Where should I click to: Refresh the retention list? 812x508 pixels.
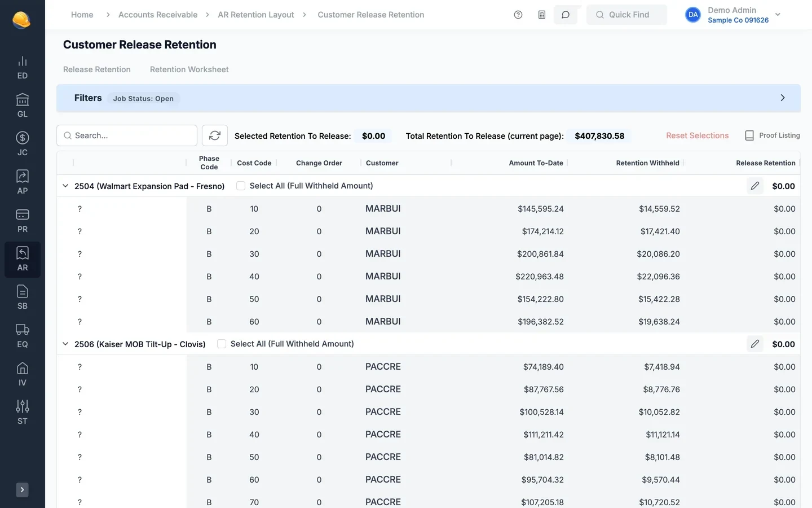pos(215,135)
